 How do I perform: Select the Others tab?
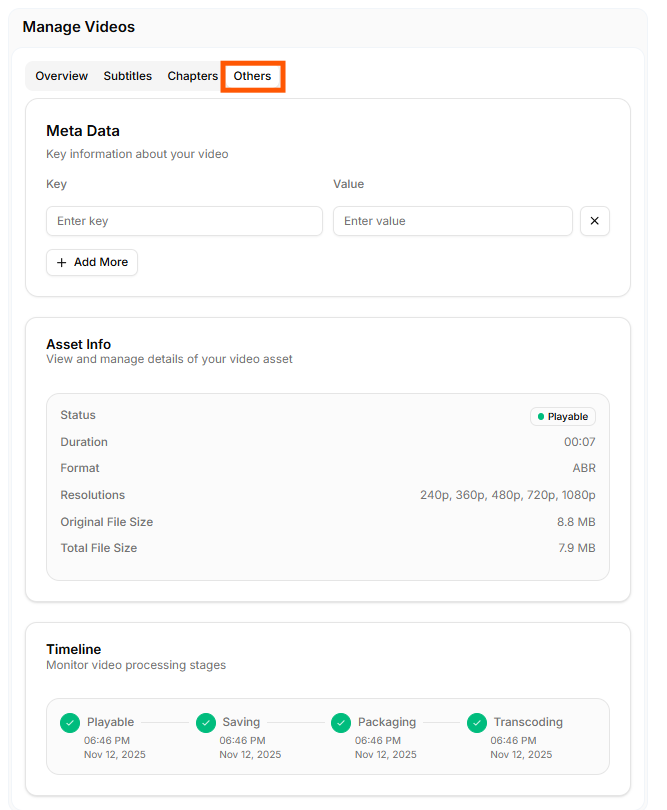pos(253,76)
